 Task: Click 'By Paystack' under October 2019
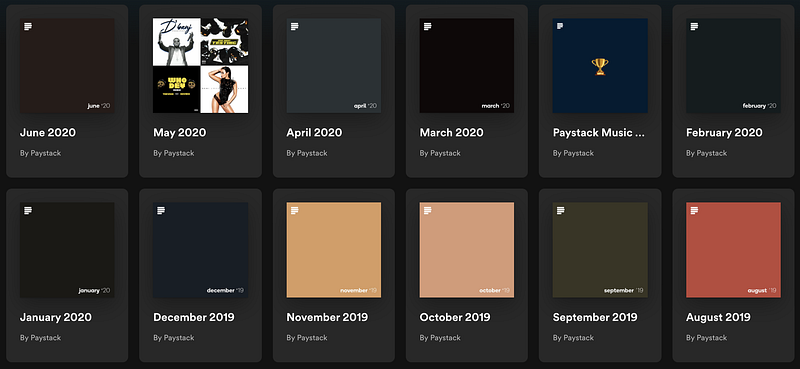click(440, 337)
